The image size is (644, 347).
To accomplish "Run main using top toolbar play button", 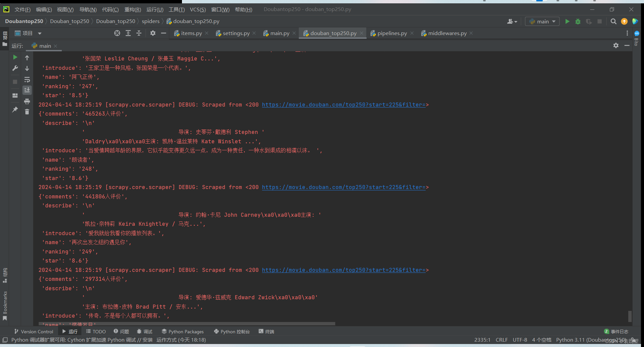I will point(567,21).
